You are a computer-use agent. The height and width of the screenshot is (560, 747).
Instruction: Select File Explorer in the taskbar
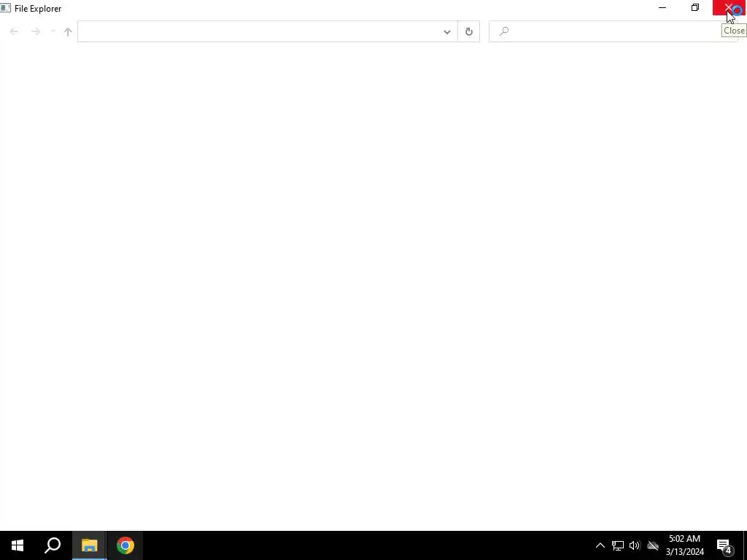(89, 545)
